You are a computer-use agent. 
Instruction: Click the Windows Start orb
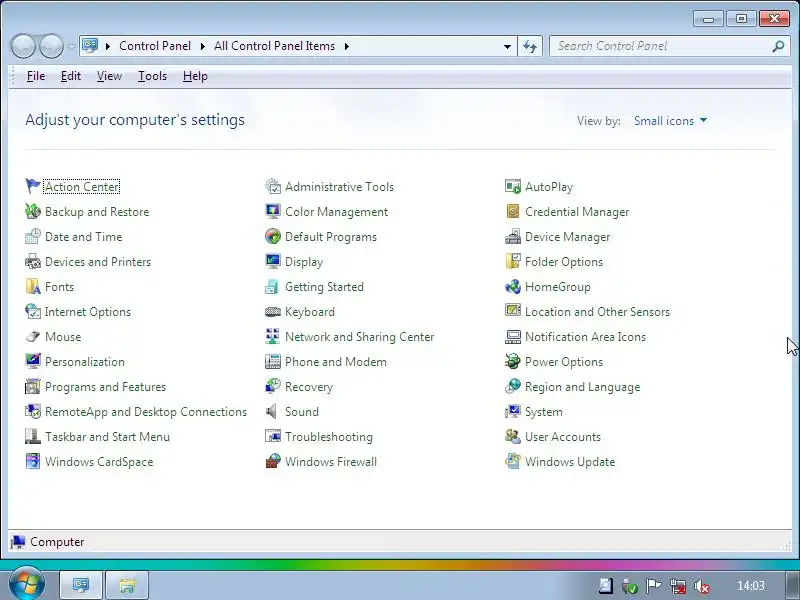tap(27, 584)
